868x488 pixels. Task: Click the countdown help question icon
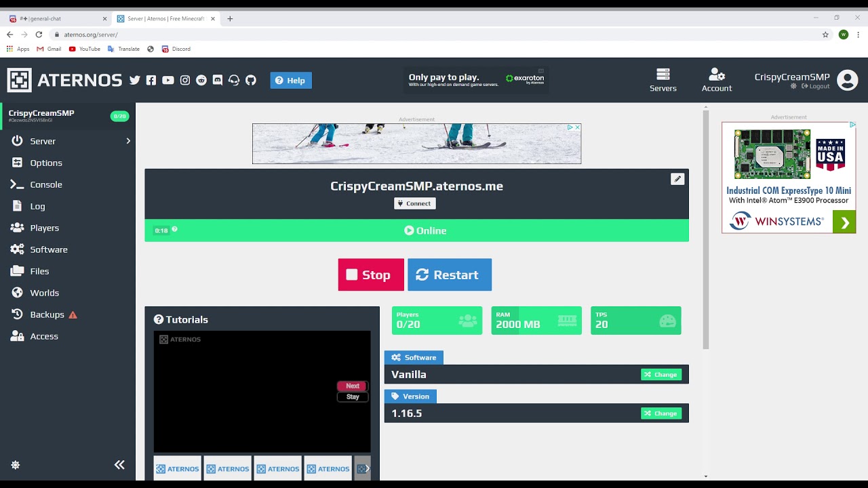point(174,229)
